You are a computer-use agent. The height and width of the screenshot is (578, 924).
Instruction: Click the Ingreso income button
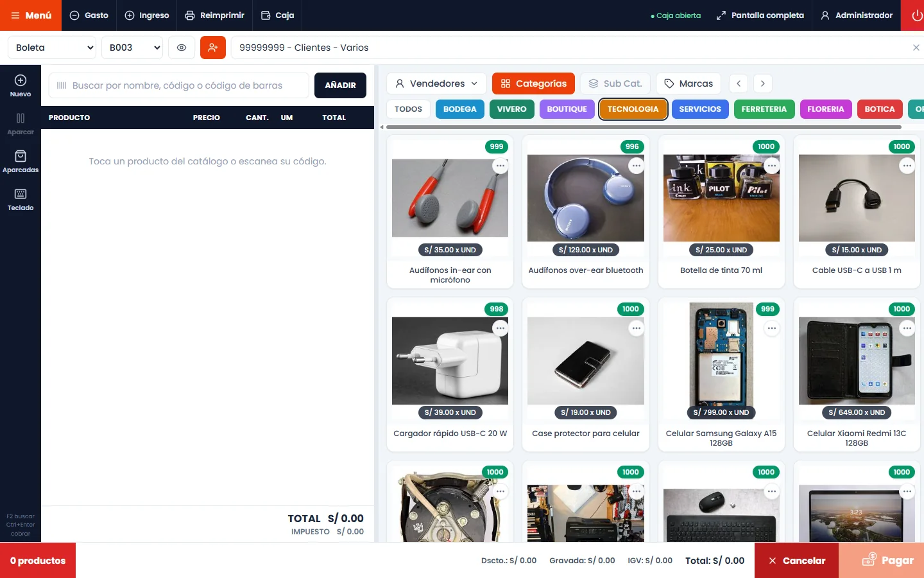click(147, 15)
